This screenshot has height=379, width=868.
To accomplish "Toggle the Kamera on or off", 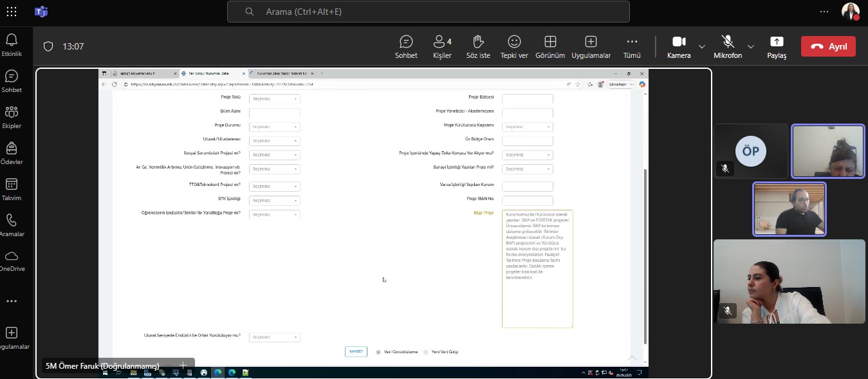I will click(679, 46).
